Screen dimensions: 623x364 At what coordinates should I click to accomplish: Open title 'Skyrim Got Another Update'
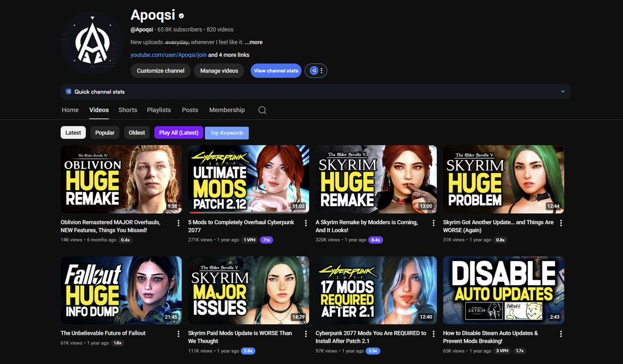[x=498, y=226]
